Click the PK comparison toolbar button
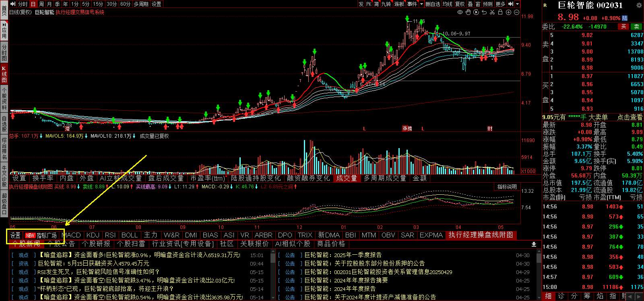Image resolution: width=644 pixels, height=301 pixels. [x=369, y=4]
